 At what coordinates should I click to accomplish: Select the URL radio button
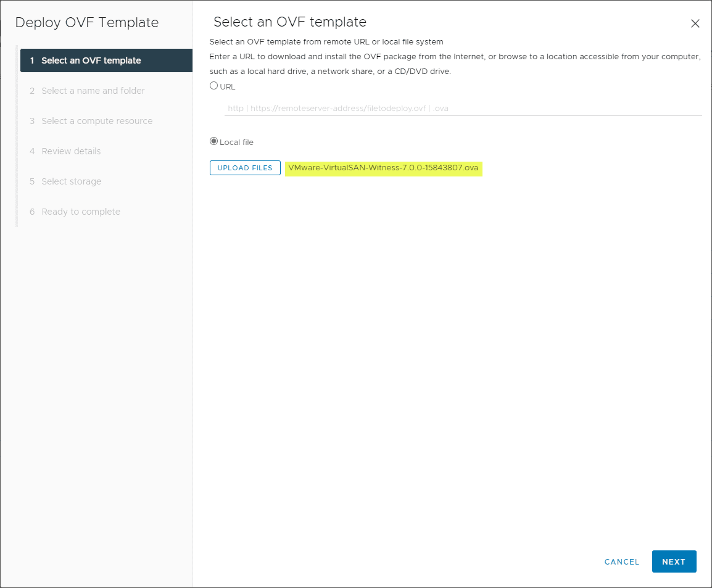coord(214,86)
